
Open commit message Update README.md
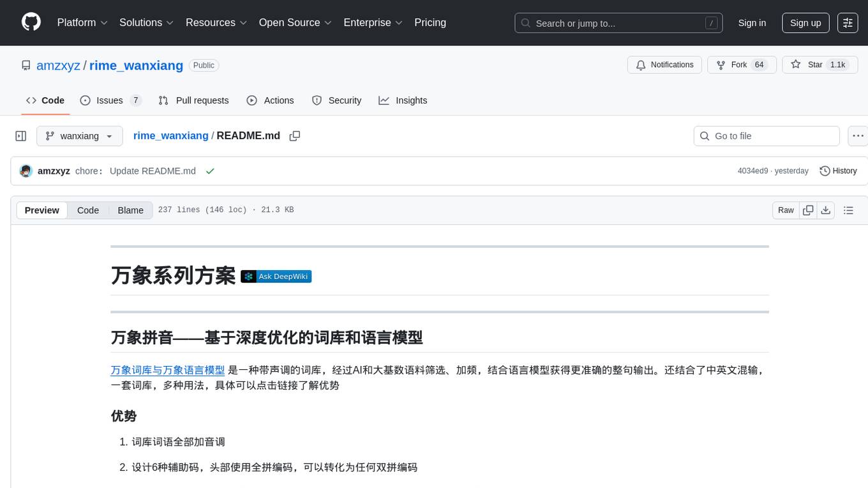coord(153,171)
